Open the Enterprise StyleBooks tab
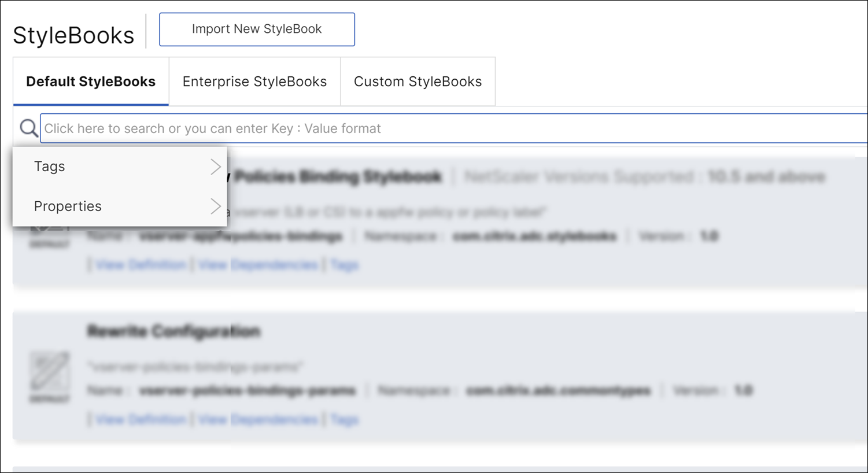The width and height of the screenshot is (868, 473). pos(254,82)
